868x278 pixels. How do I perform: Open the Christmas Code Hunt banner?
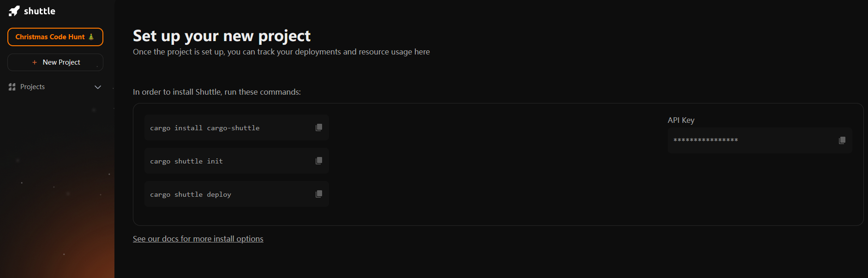pyautogui.click(x=55, y=37)
